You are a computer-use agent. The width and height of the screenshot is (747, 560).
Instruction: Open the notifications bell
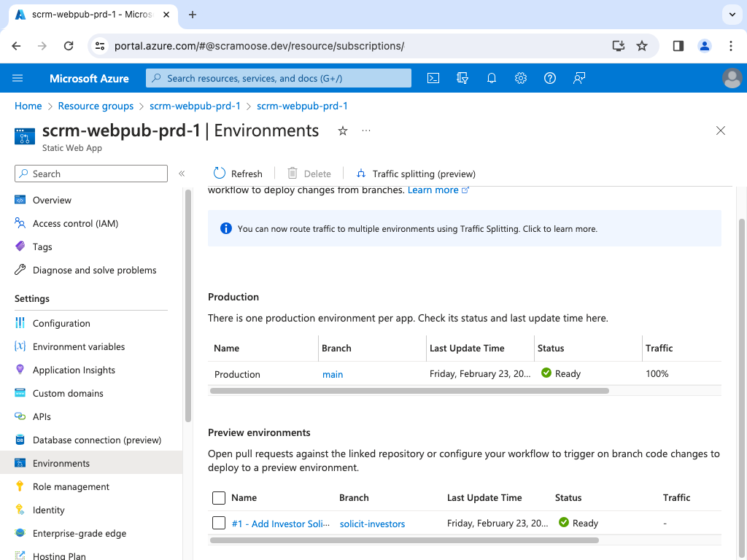pos(492,78)
